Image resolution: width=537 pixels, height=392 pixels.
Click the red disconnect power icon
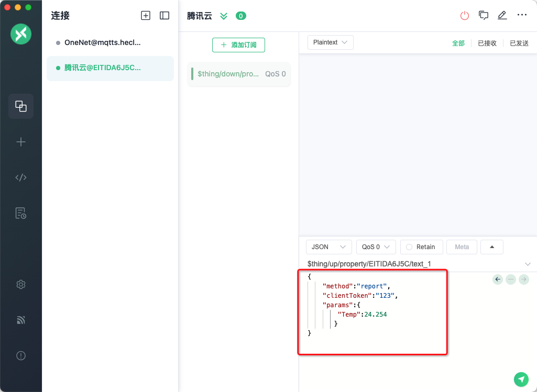pos(465,16)
